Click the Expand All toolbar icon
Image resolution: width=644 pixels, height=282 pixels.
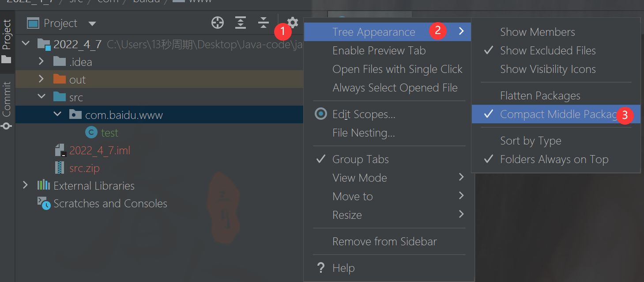(x=241, y=23)
